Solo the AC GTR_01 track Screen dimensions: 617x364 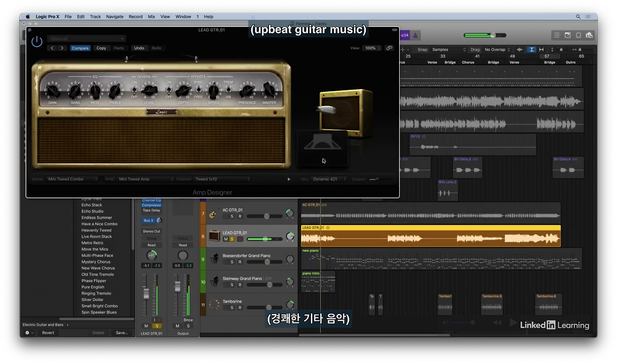(232, 216)
